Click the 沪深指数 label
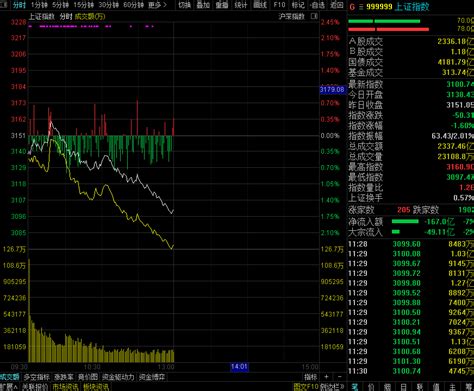Viewport: 474px width, 391px height. 291,16
